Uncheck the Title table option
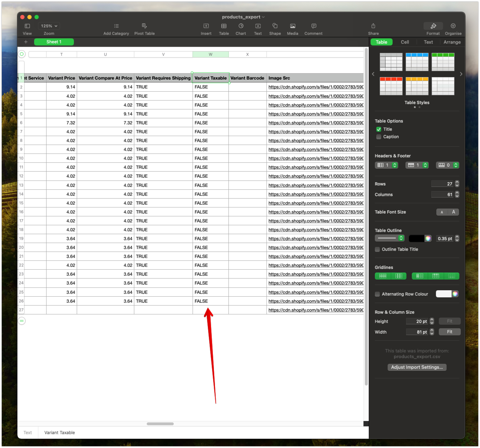480x448 pixels. click(378, 129)
